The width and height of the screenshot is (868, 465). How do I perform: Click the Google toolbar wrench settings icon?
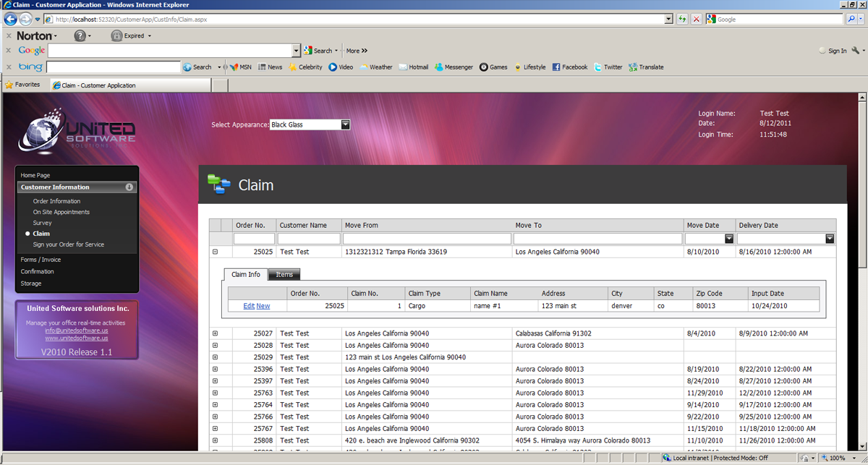(x=857, y=51)
